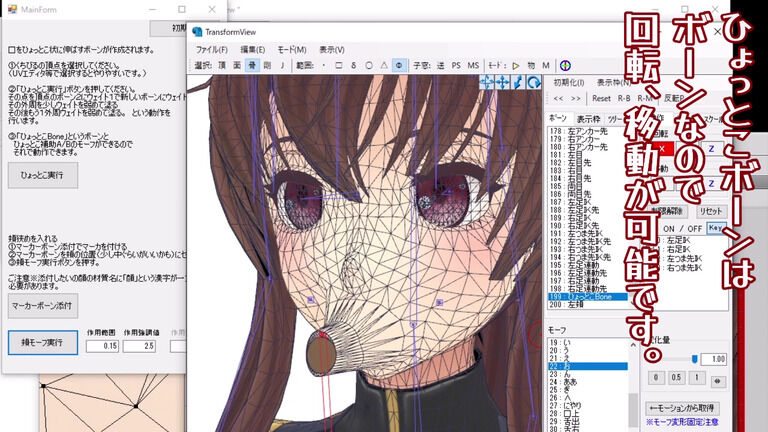Open the 編集(E) menu in TransformView
This screenshot has width=768, height=432.
click(253, 50)
